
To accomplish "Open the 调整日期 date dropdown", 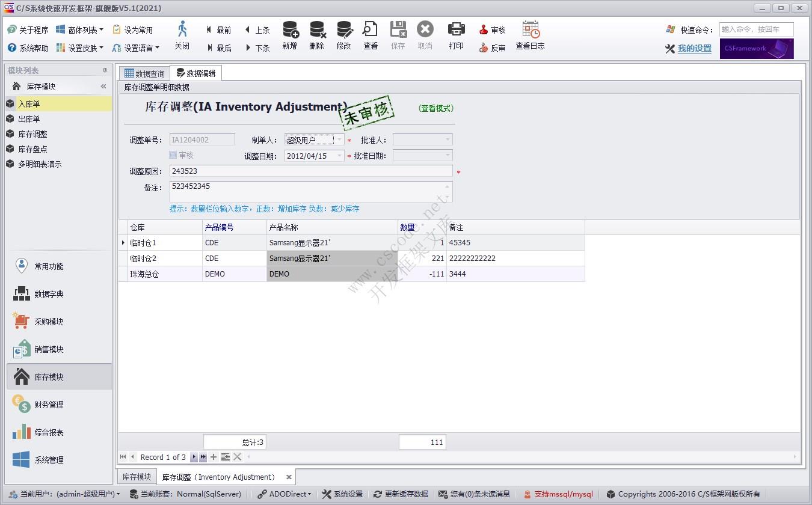I will (339, 156).
